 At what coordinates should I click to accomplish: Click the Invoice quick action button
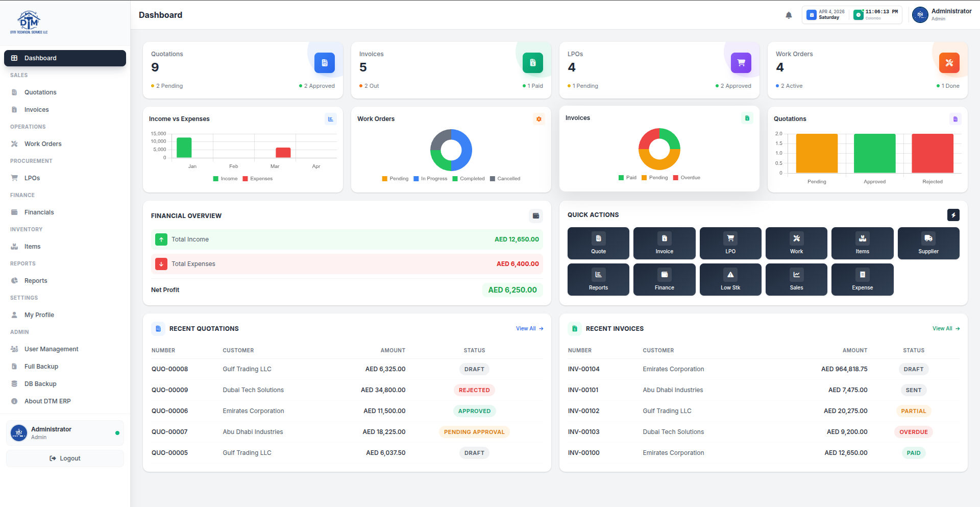[x=664, y=244]
